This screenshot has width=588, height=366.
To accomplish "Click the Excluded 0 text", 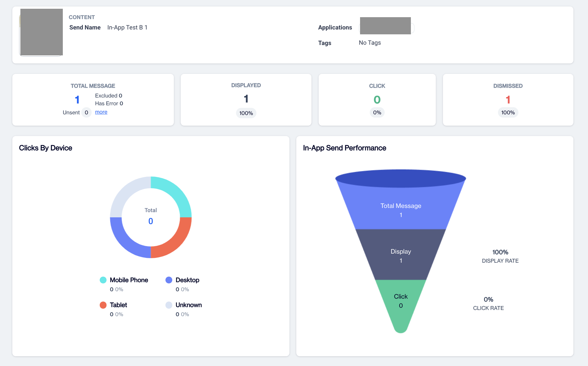I will pos(108,96).
